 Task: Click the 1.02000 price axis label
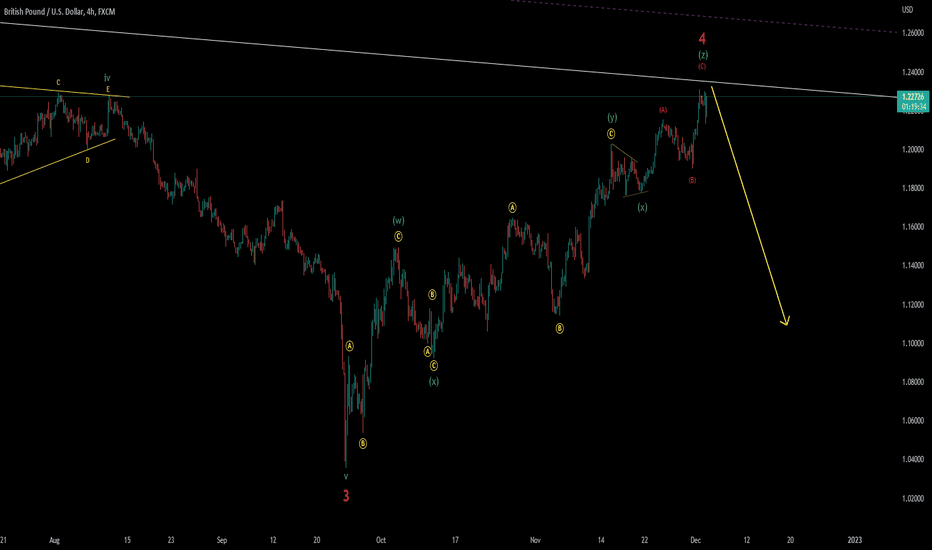coord(912,498)
